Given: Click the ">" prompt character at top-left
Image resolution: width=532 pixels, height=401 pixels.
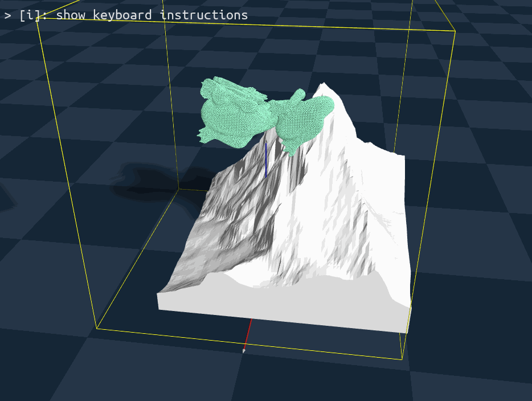Looking at the screenshot, I should (7, 15).
